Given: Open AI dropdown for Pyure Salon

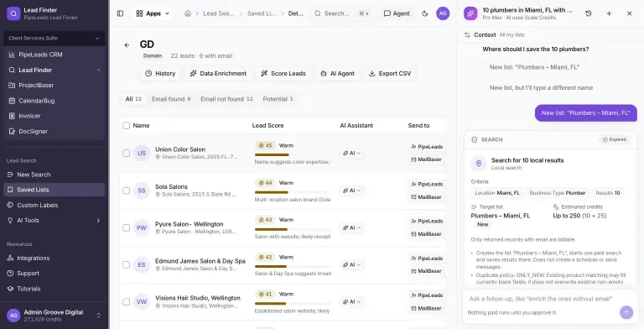Looking at the screenshot, I should (351, 227).
